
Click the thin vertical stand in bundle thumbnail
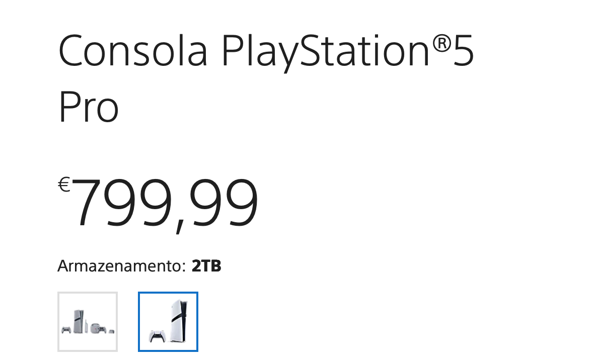pyautogui.click(x=87, y=326)
